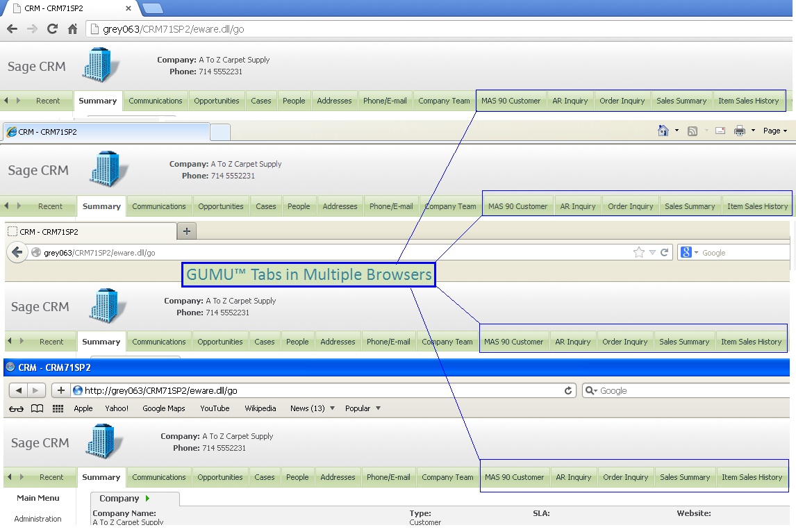Reload the page from Safari's address field

pyautogui.click(x=568, y=390)
